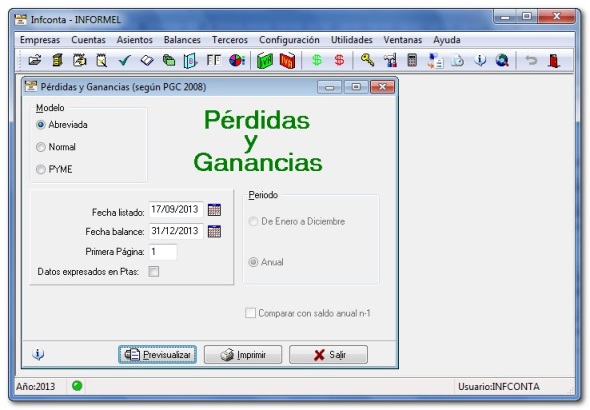Viewport: 590px width, 410px height.
Task: Click the green checkmark toolbar icon
Action: click(124, 60)
